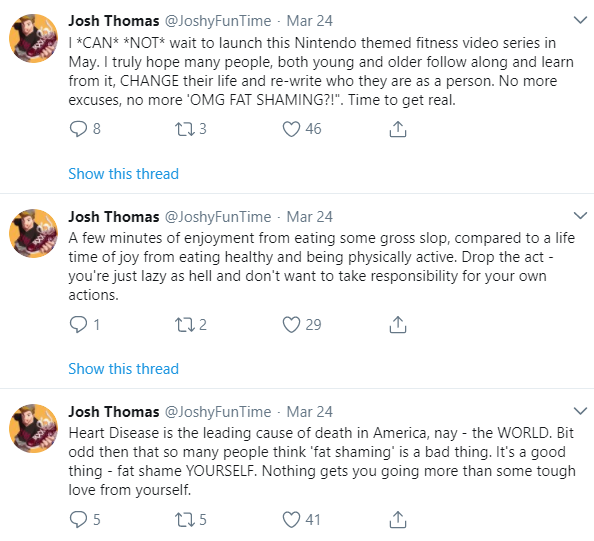Show this thread under 'gross slop' tweet

pyautogui.click(x=123, y=369)
